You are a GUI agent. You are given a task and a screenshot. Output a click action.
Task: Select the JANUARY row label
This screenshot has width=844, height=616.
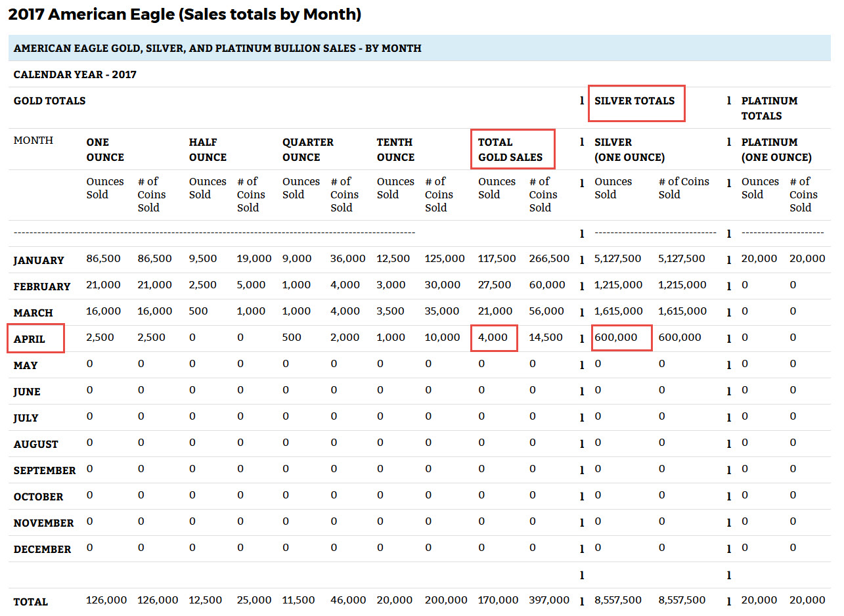coord(39,260)
